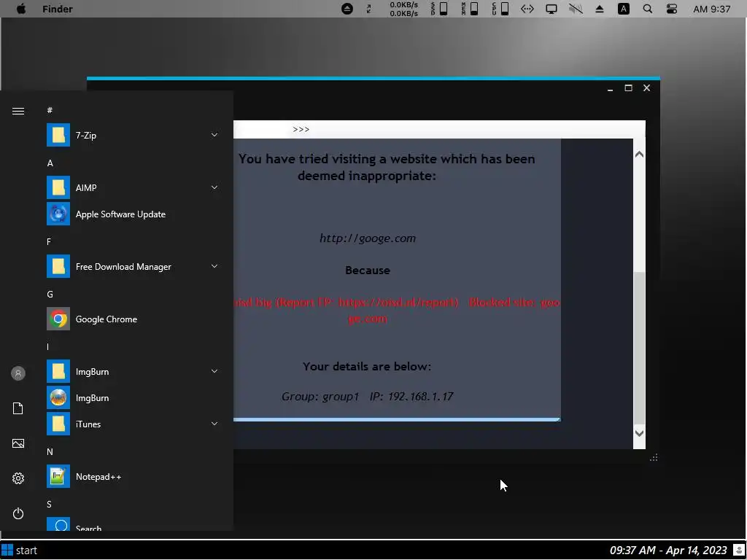
Task: Expand the 7-Zip folder chevron
Action: point(214,135)
